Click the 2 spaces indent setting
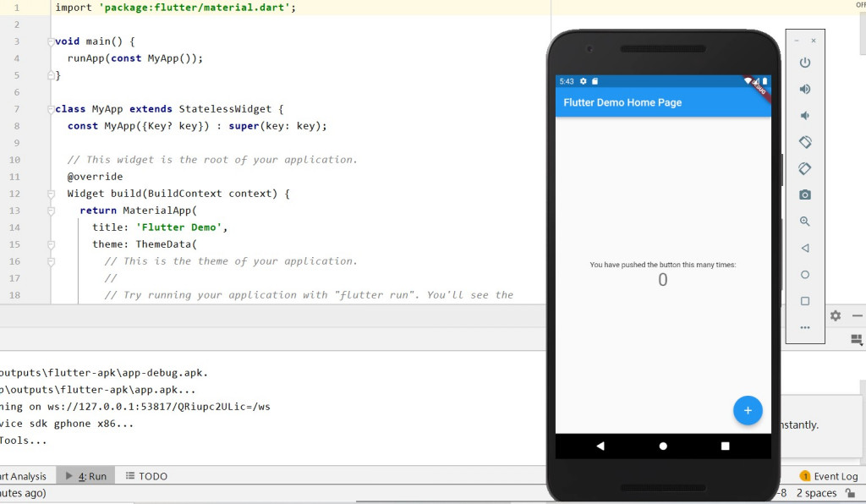Screen dimensions: 866x504 (816, 493)
